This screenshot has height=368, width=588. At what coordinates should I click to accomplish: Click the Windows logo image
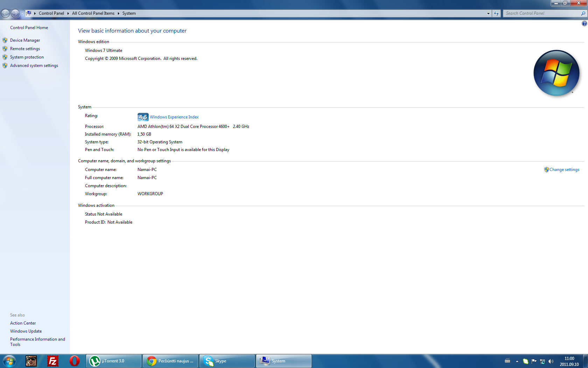(556, 73)
